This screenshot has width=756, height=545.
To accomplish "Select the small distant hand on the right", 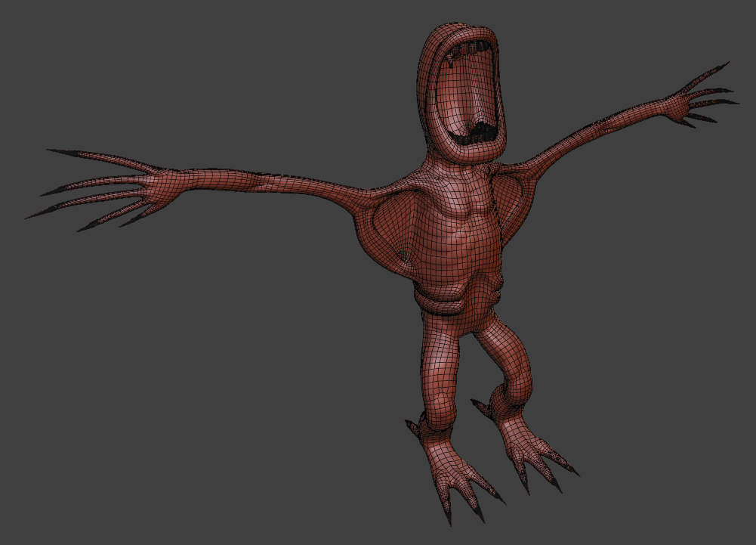I will (693, 101).
